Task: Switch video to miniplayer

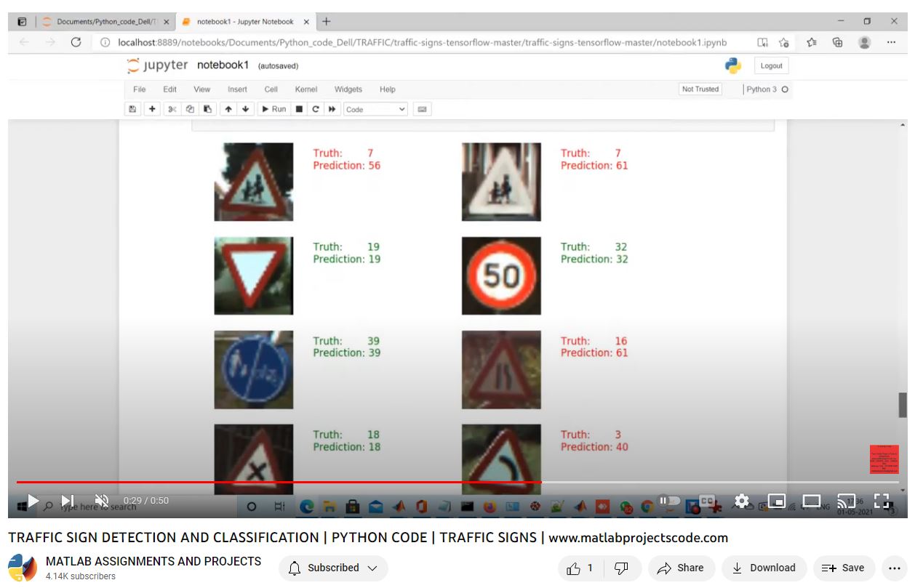Action: [x=777, y=501]
